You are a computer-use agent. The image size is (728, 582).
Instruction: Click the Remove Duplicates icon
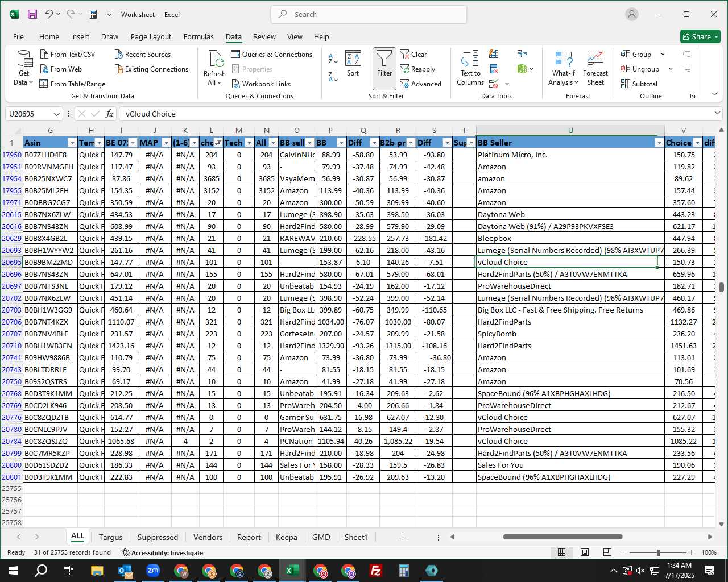[x=494, y=69]
